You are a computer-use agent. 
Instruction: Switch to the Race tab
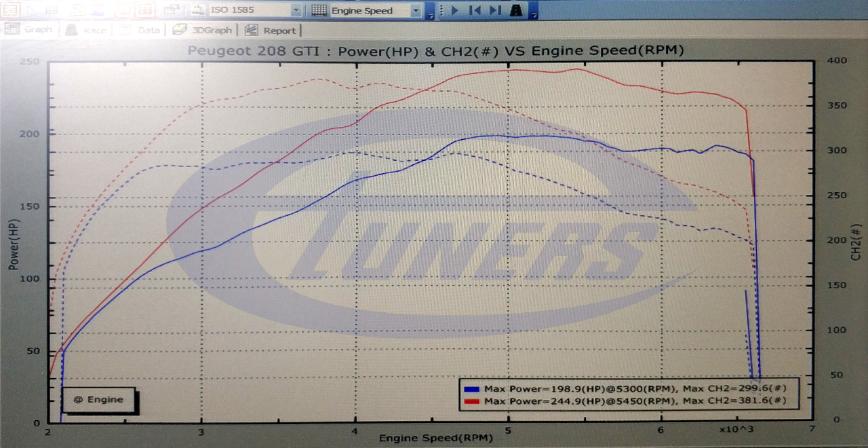(86, 31)
